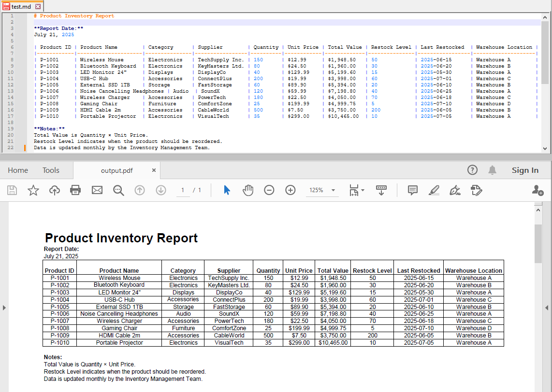This screenshot has height=392, width=552.
Task: Zoom in using the plus icon
Action: (x=290, y=190)
